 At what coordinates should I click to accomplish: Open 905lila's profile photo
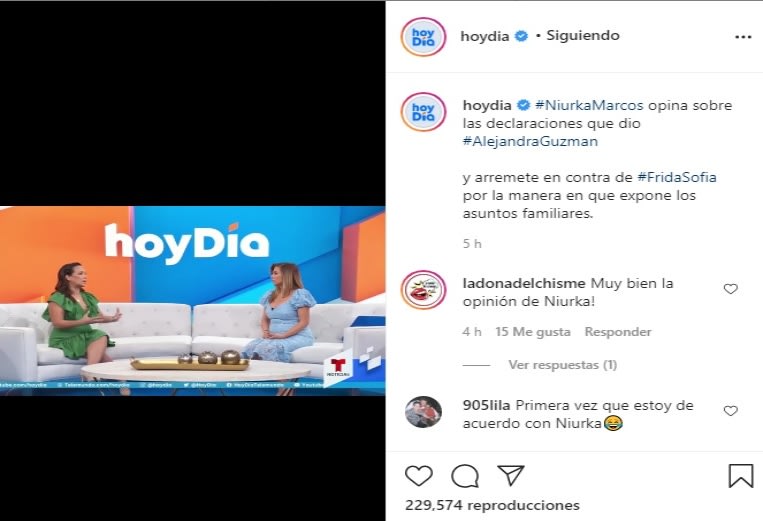click(x=423, y=412)
